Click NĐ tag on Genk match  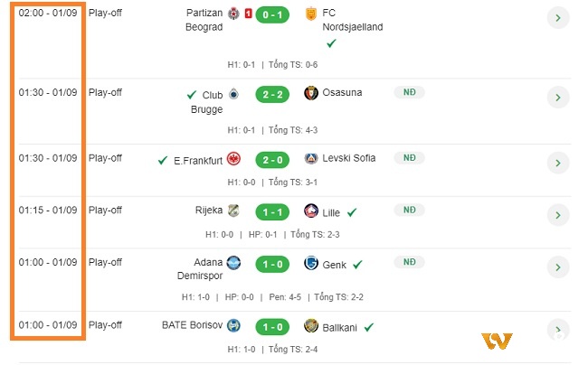tap(409, 262)
